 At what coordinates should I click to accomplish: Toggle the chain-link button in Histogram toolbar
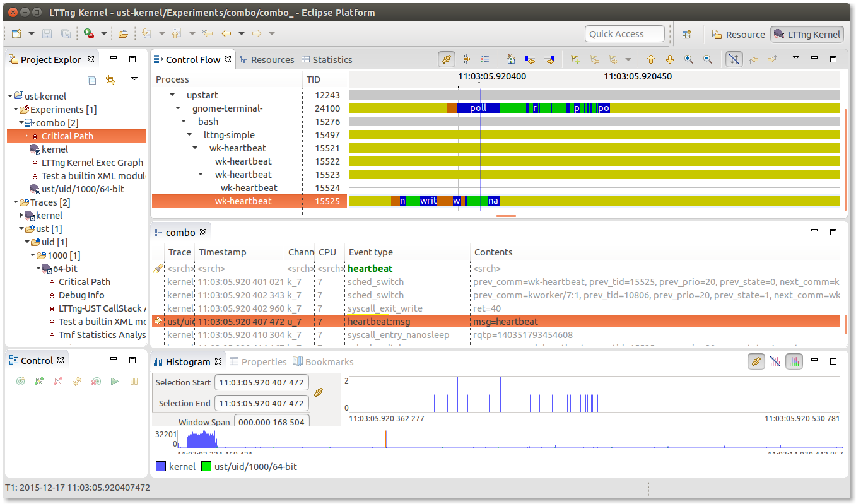(x=756, y=361)
